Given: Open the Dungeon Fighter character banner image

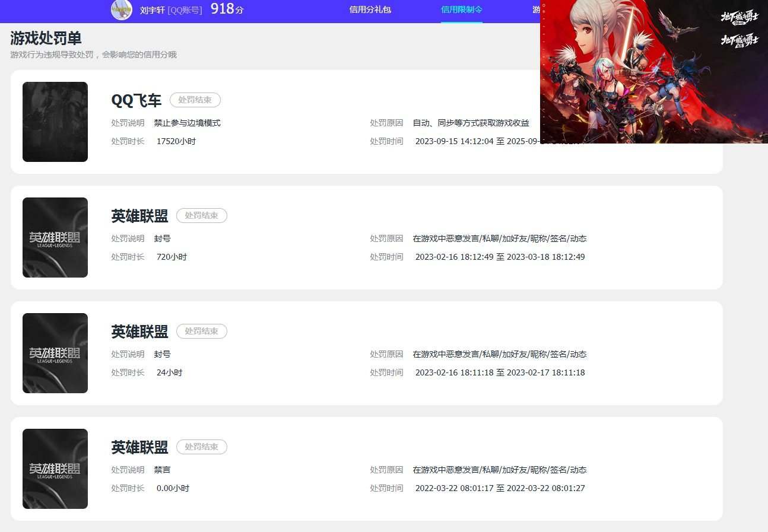Looking at the screenshot, I should [654, 71].
